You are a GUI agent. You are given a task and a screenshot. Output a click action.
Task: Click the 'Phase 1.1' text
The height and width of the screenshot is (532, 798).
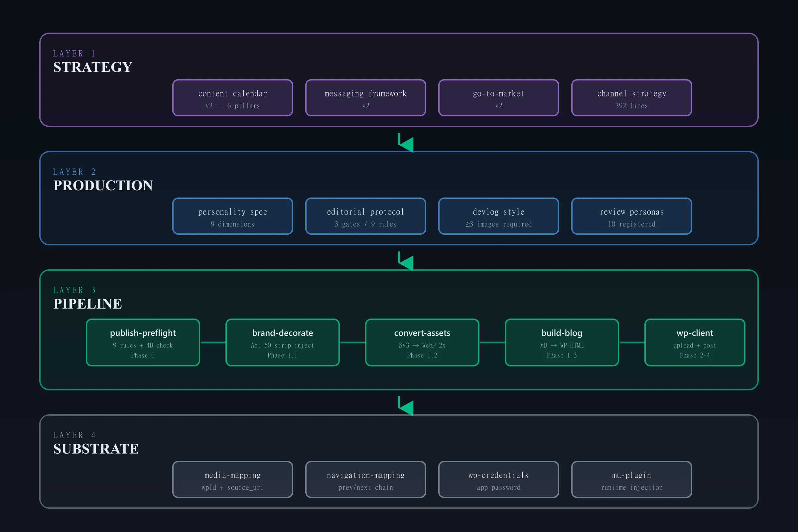coord(283,355)
